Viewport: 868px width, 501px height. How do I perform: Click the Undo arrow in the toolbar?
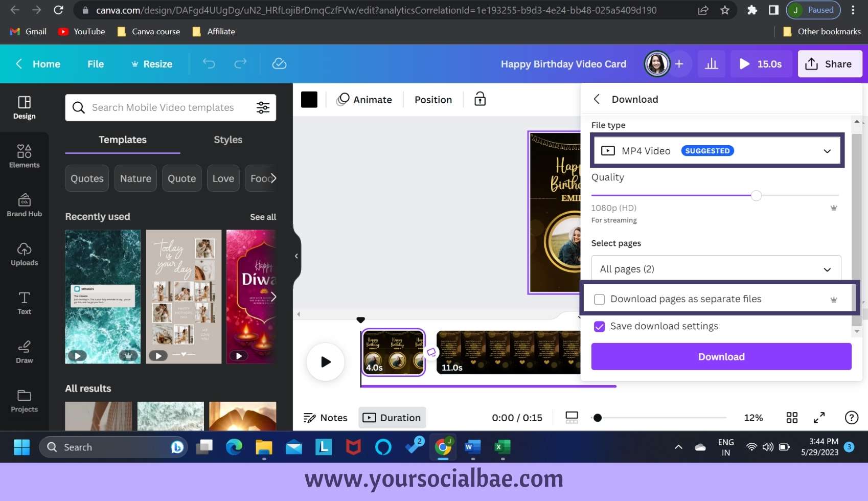209,63
